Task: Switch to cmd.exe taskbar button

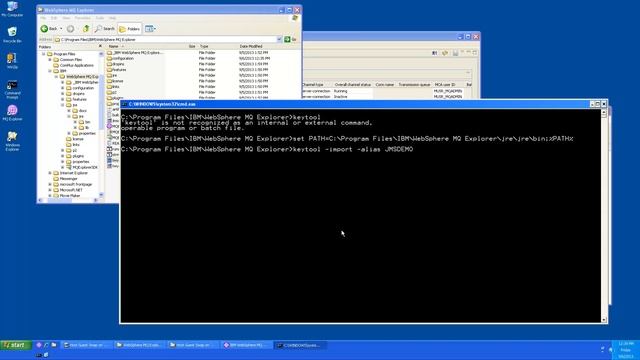Action: point(300,345)
